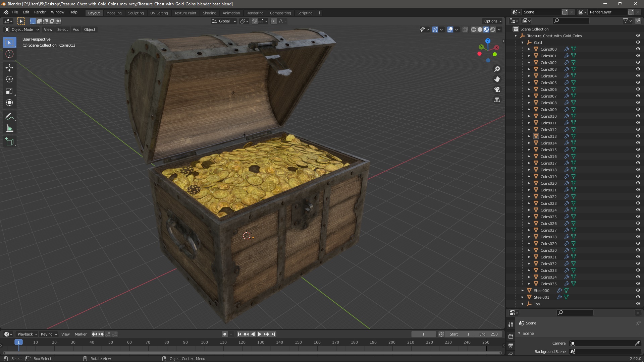Switch to the Shading workspace tab
This screenshot has width=644, height=362.
(209, 13)
